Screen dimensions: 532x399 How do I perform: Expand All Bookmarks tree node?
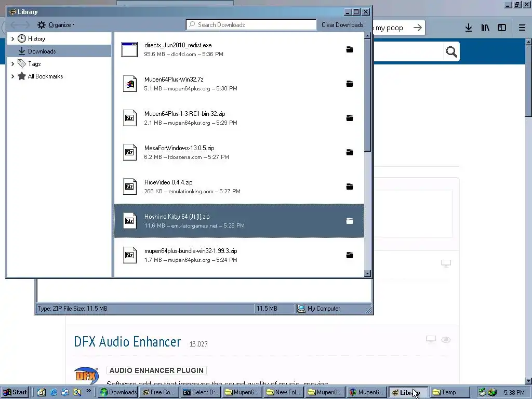coord(13,76)
